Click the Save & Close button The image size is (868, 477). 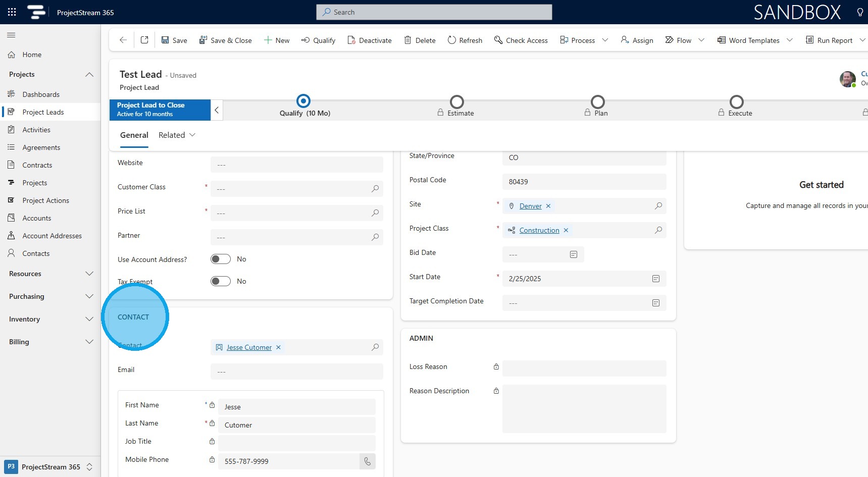coord(225,40)
